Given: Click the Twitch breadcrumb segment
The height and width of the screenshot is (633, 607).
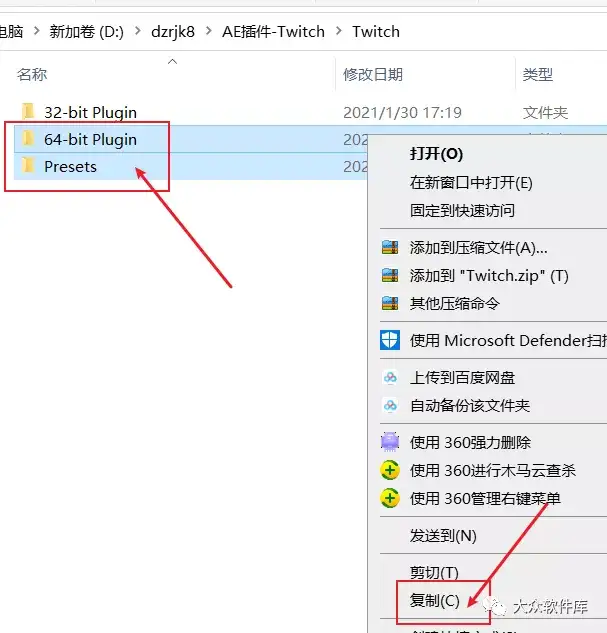Looking at the screenshot, I should [x=376, y=31].
